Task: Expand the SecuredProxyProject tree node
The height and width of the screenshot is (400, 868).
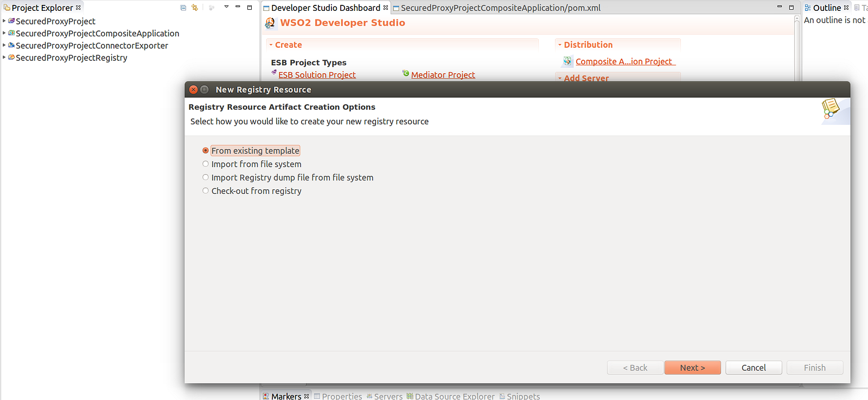Action: [x=4, y=21]
